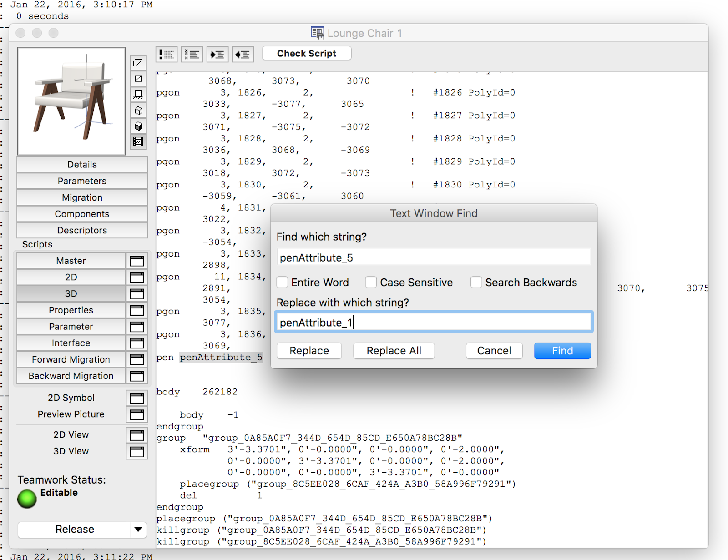
Task: Toggle the Case Sensitive checkbox
Action: [x=371, y=283]
